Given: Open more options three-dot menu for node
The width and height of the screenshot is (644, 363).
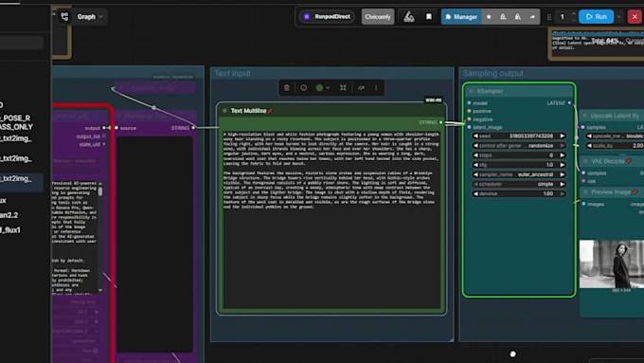Looking at the screenshot, I should point(376,87).
